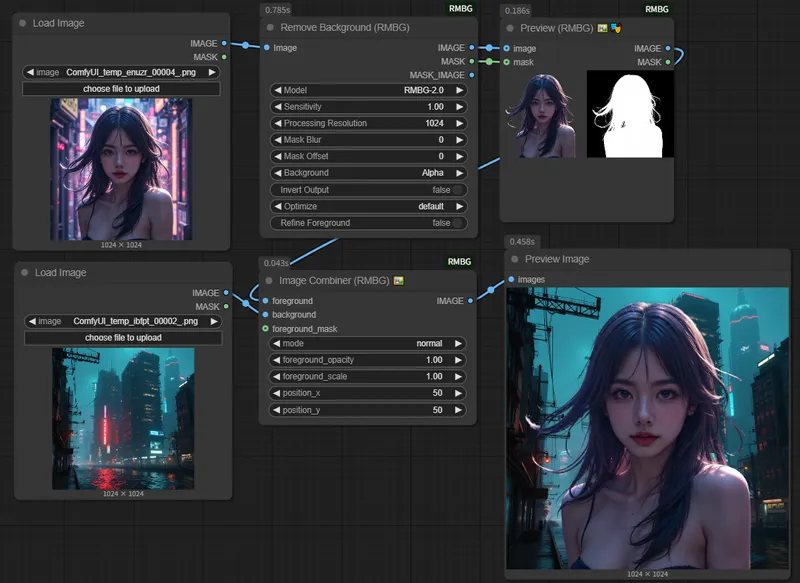Image resolution: width=800 pixels, height=583 pixels.
Task: Click the collapse dot on Preview (RMBG) node
Action: pos(510,29)
